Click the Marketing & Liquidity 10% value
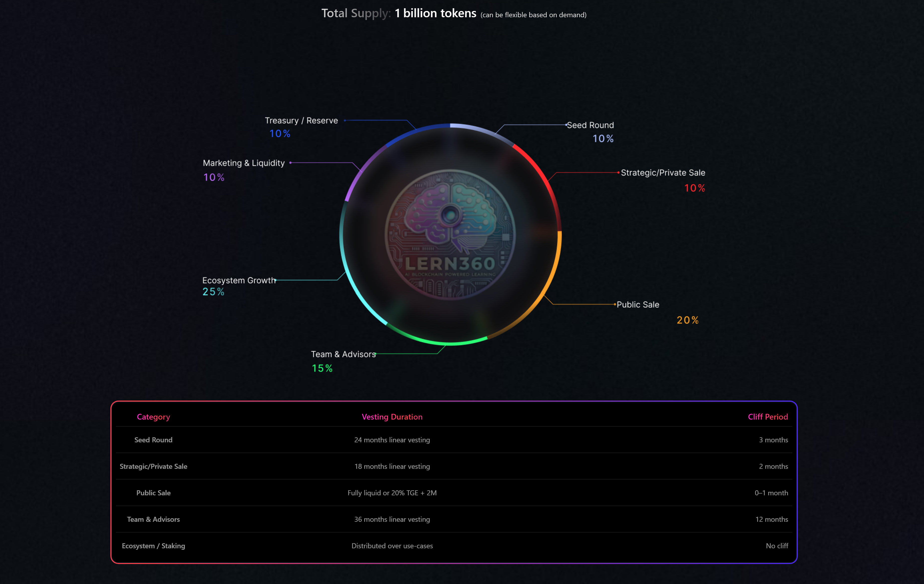 [214, 177]
